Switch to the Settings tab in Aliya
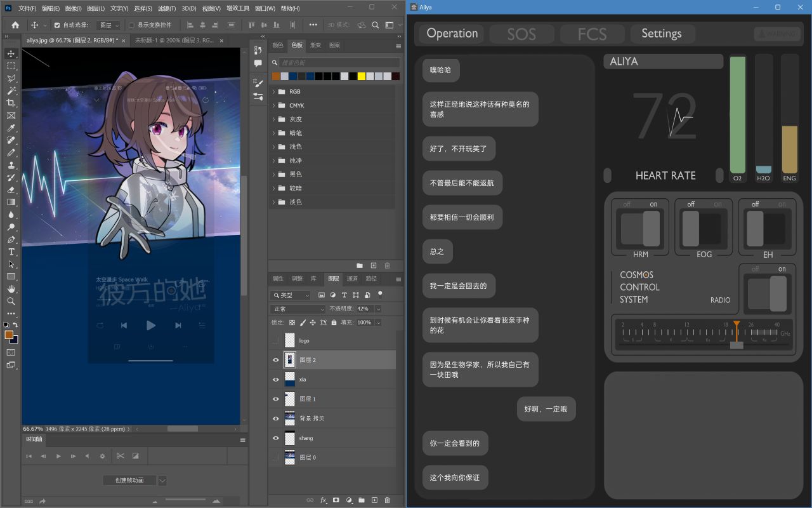 661,34
